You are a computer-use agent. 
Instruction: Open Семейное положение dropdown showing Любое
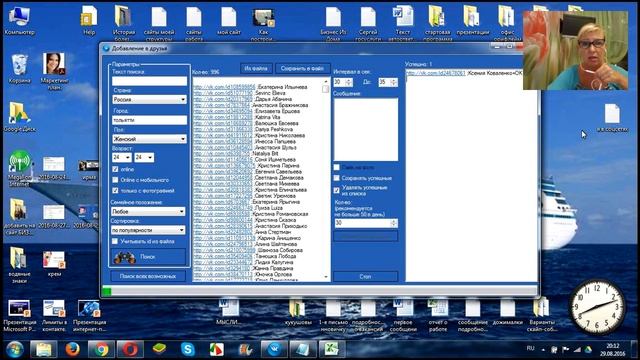click(148, 211)
